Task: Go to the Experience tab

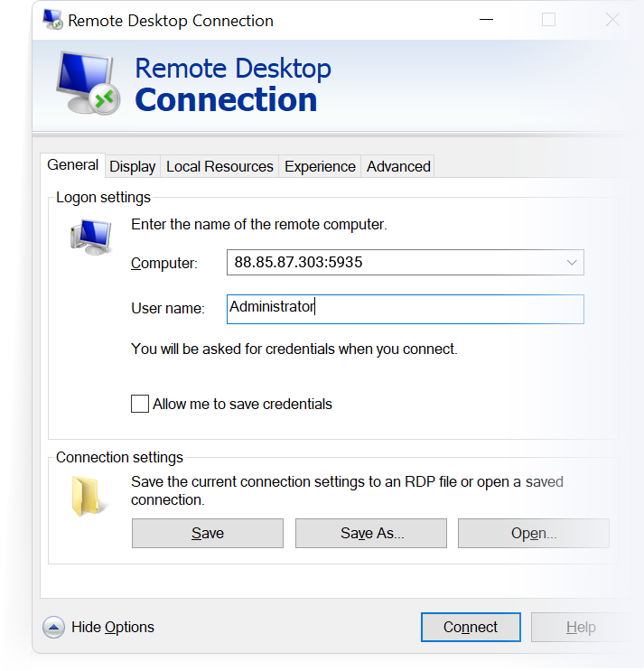Action: click(x=320, y=166)
